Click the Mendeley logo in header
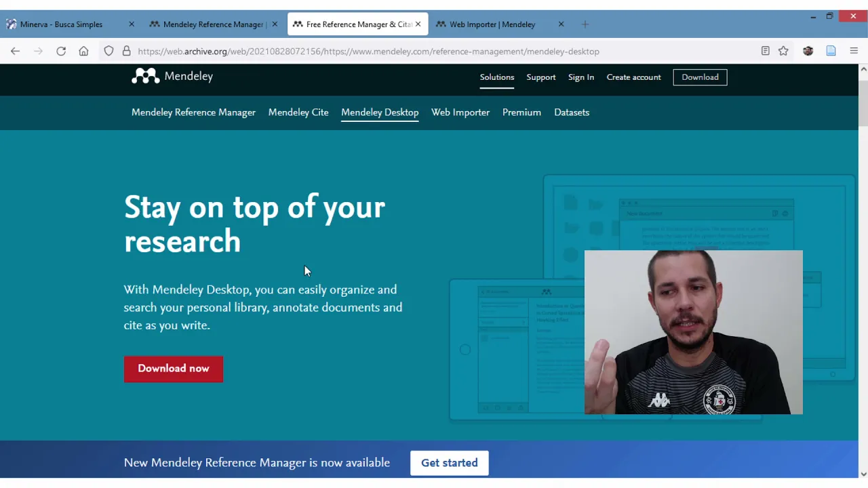868x488 pixels. coord(172,76)
